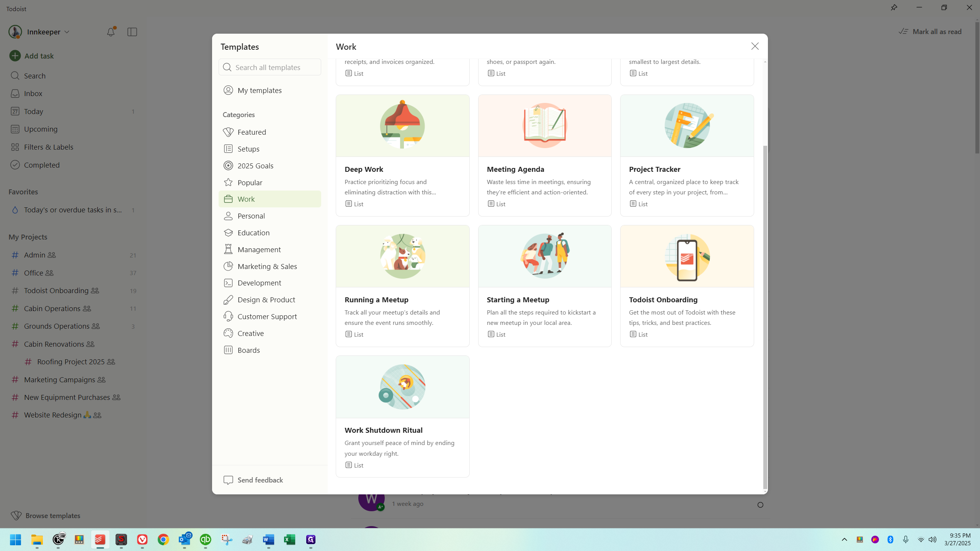Open the Innkeeper account dropdown
The height and width of the screenshot is (551, 980).
(39, 32)
